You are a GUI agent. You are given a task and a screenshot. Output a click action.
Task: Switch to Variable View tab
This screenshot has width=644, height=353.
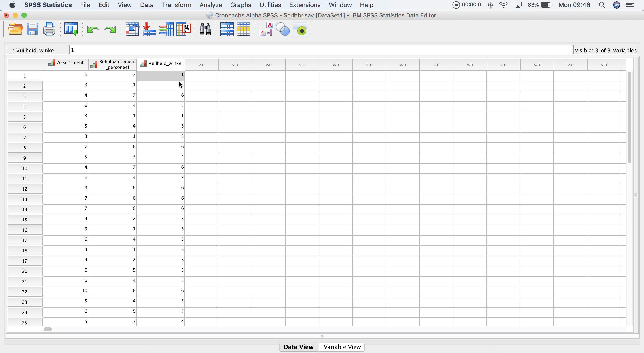pyautogui.click(x=342, y=347)
